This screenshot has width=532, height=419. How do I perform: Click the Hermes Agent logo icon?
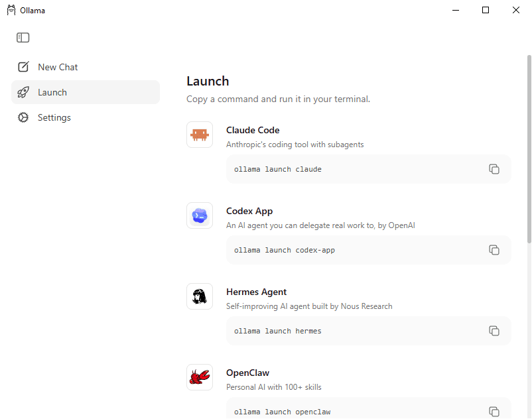click(x=200, y=296)
